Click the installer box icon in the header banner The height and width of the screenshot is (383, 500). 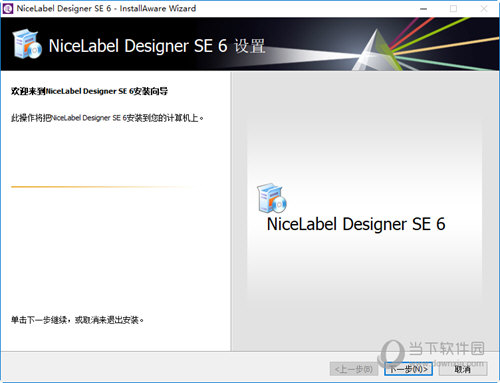click(x=27, y=44)
